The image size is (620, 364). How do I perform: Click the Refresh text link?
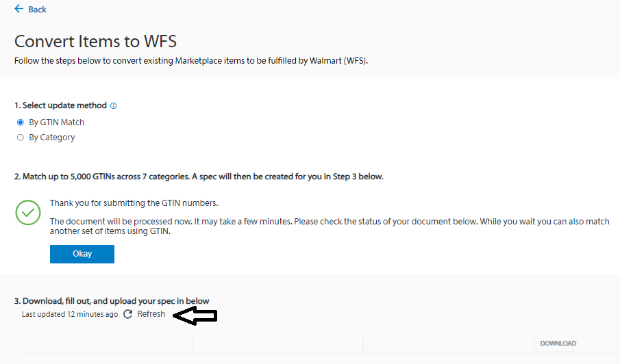pos(151,314)
